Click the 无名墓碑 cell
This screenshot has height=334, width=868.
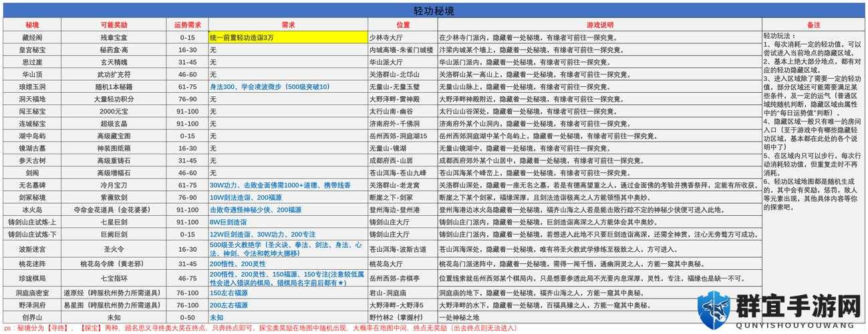[33, 185]
